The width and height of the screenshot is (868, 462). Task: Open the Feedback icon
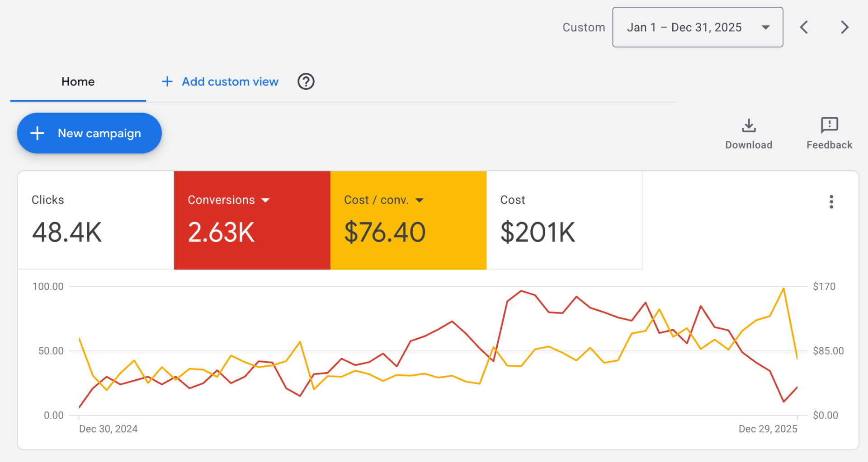pyautogui.click(x=829, y=125)
